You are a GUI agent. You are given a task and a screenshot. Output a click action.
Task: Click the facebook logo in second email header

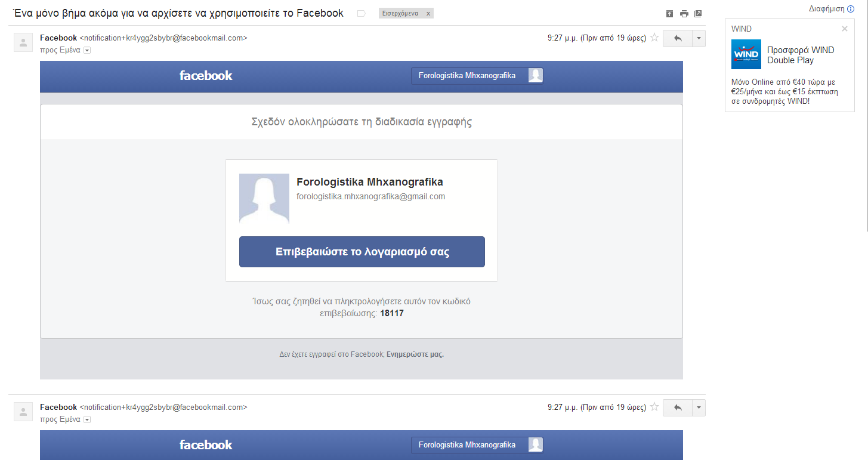206,445
